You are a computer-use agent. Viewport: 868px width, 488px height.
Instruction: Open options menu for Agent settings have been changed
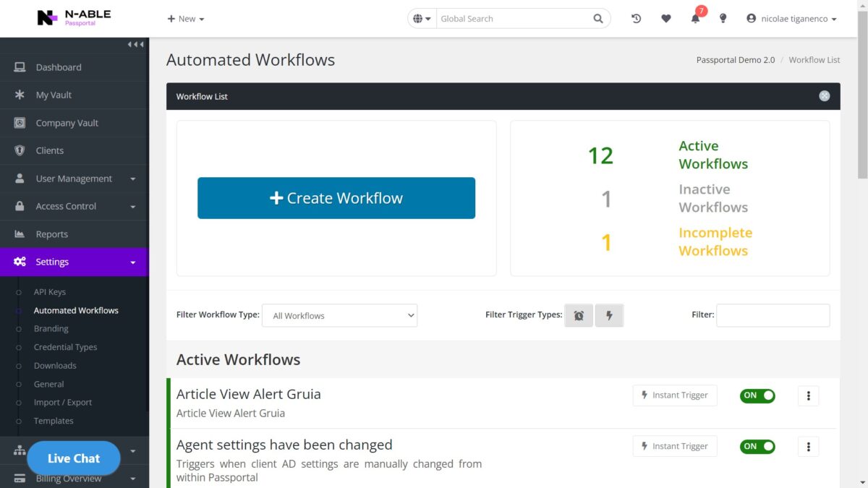[x=809, y=446]
